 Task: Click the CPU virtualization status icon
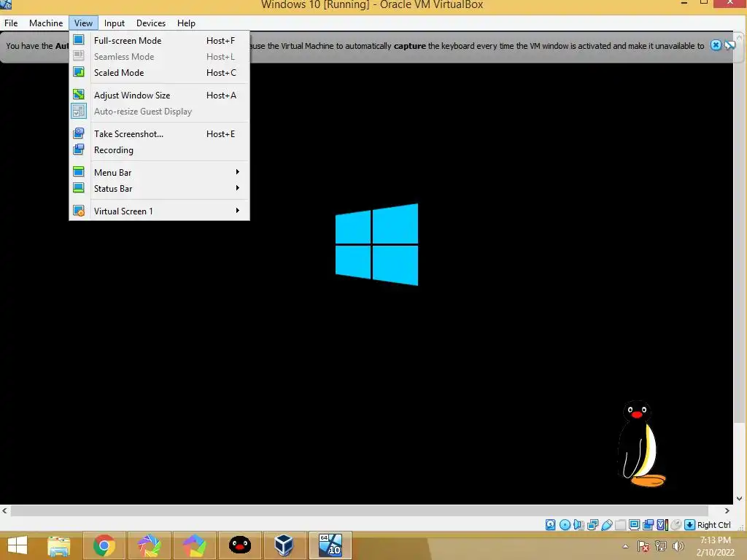662,525
